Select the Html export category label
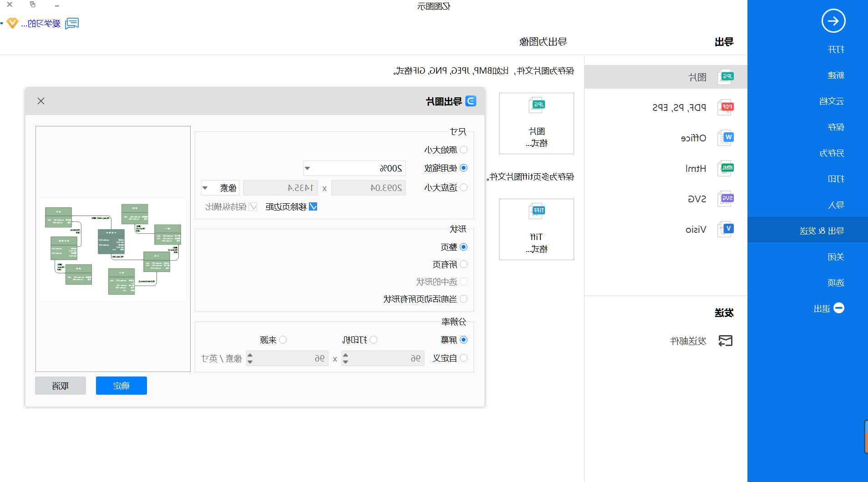The image size is (868, 482). pos(696,169)
